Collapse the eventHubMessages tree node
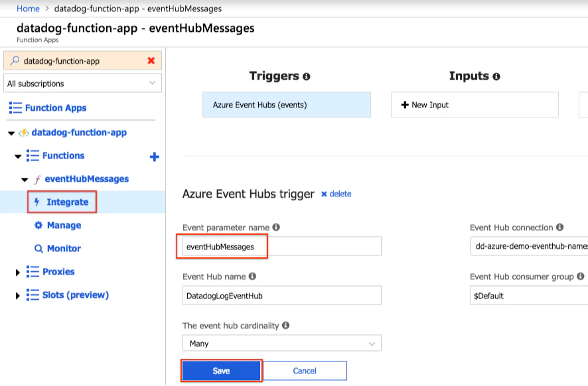The width and height of the screenshot is (588, 386). [x=25, y=180]
